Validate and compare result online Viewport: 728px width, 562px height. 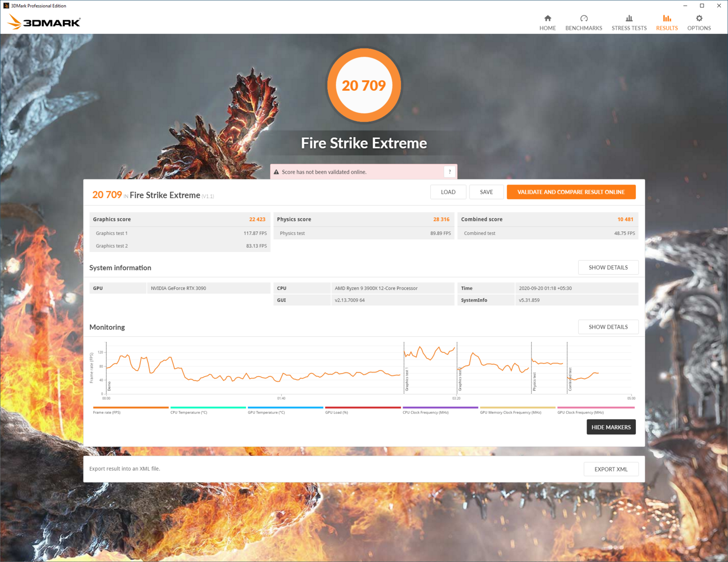click(571, 192)
